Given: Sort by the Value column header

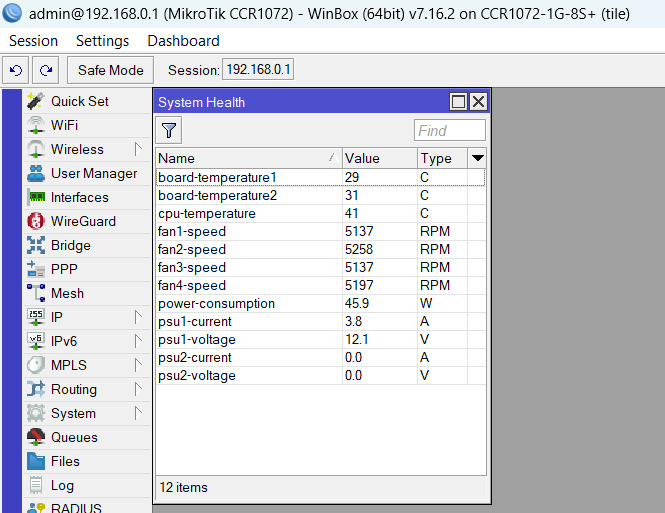Looking at the screenshot, I should point(380,158).
